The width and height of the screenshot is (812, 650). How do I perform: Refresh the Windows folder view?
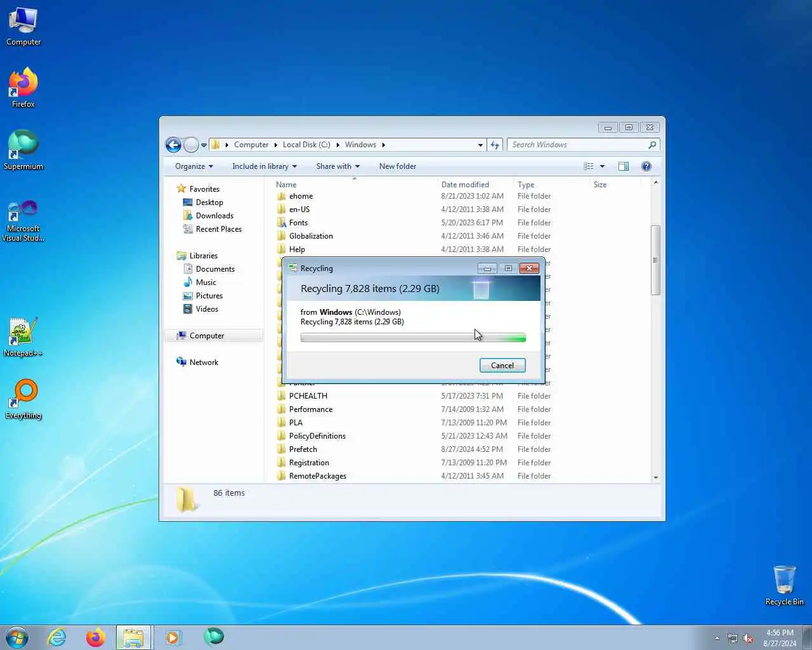(x=495, y=145)
